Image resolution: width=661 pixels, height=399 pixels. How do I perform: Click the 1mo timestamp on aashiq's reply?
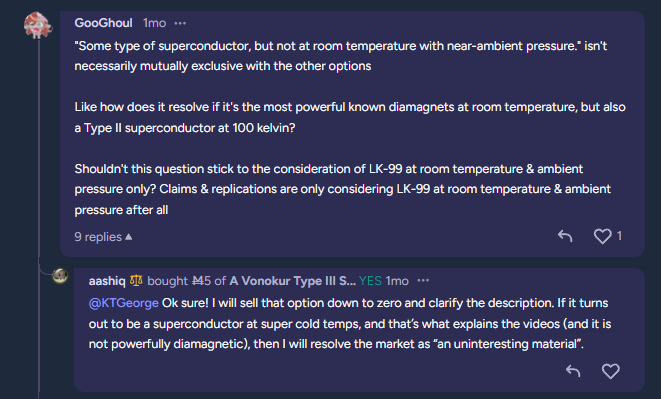point(397,280)
